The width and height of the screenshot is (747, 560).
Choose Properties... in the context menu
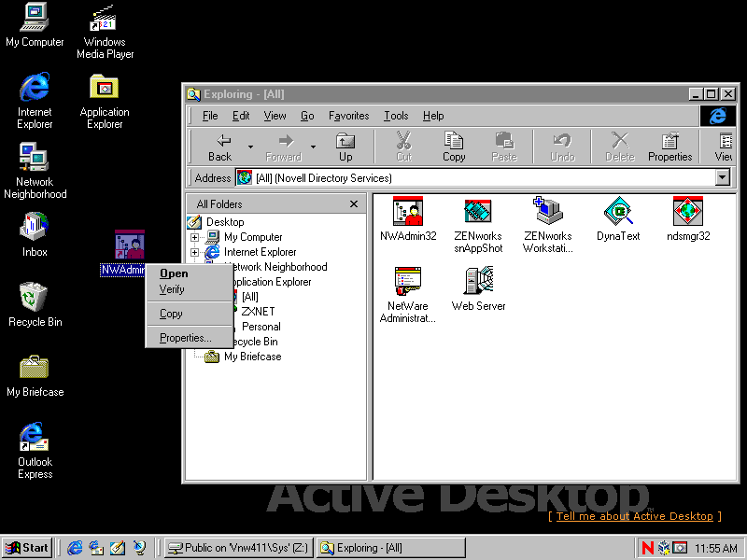190,338
